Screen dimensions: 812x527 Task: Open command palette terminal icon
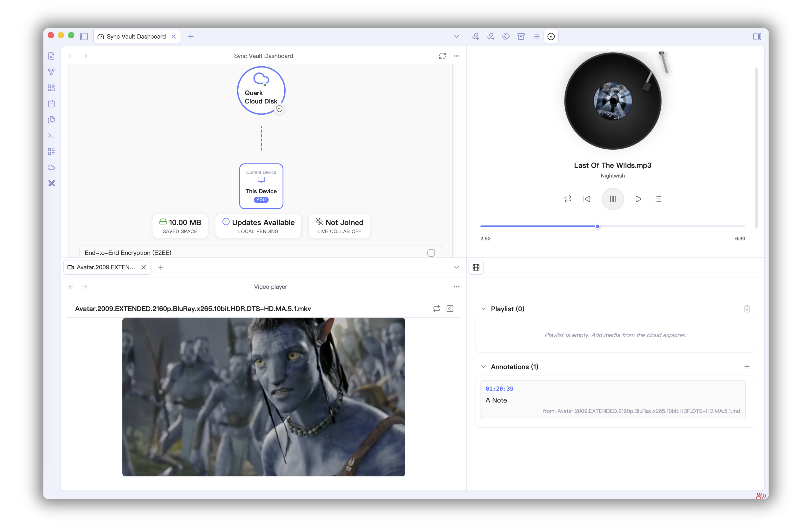click(x=51, y=136)
